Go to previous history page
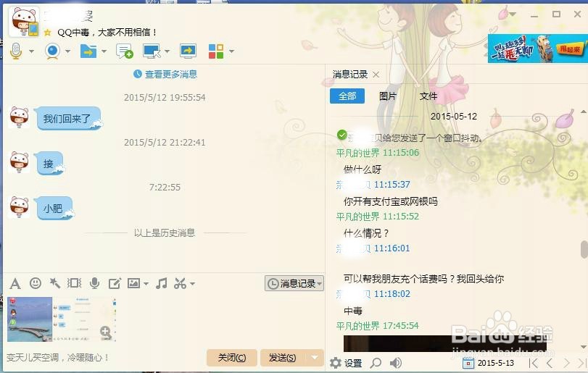The height and width of the screenshot is (373, 588). [550, 363]
